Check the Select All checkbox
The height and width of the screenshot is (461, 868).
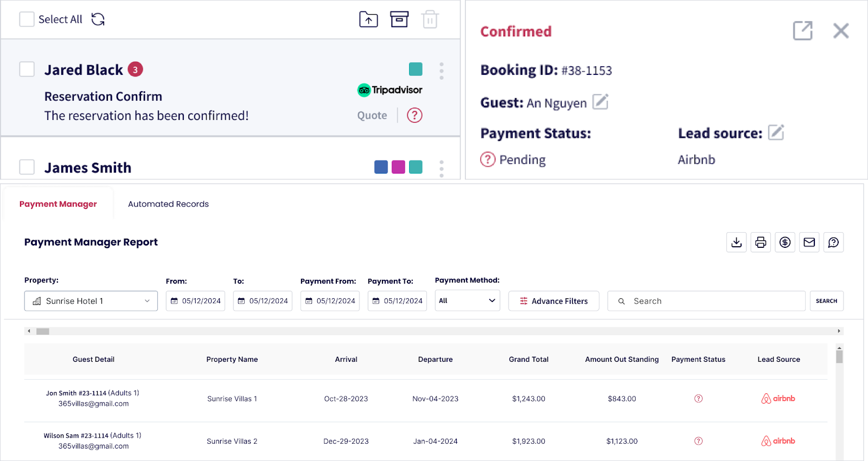[x=27, y=20]
